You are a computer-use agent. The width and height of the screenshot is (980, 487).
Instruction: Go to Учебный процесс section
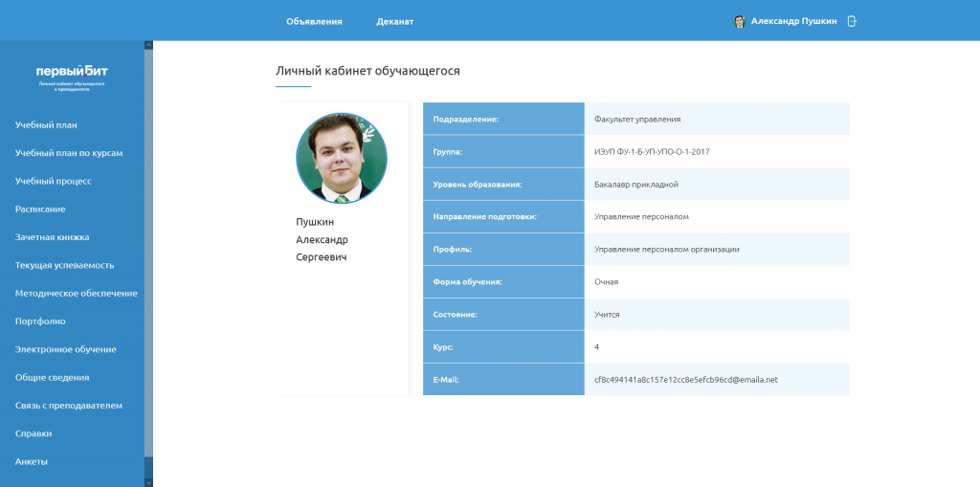tap(54, 181)
